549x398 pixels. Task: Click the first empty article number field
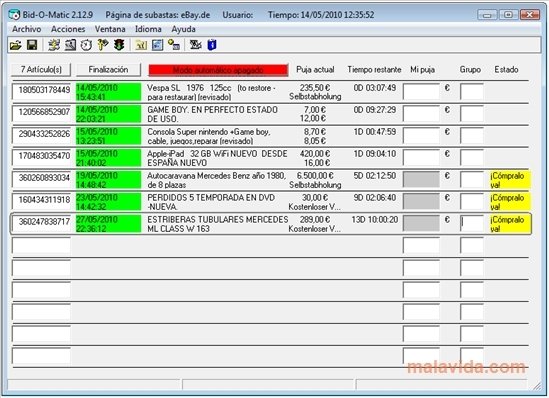[x=41, y=246]
